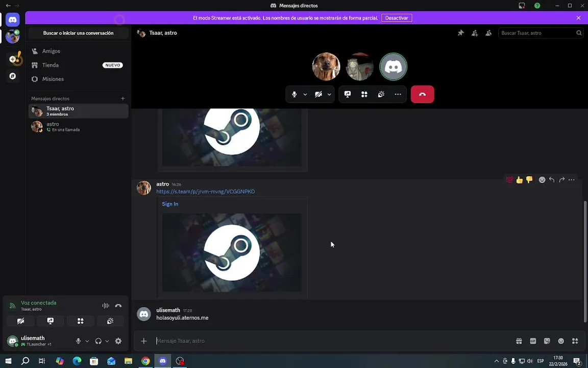Open the GIF picker
Viewport: 588px width, 368px height.
[533, 341]
